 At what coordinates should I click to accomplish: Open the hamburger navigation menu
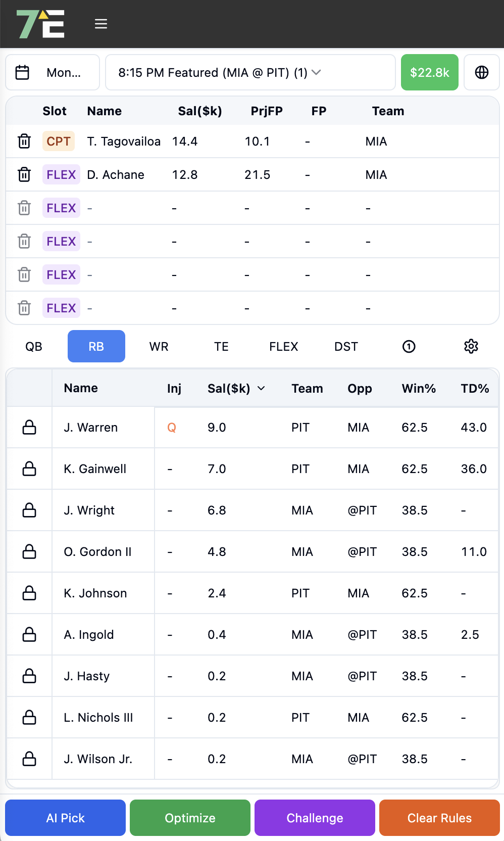point(101,23)
